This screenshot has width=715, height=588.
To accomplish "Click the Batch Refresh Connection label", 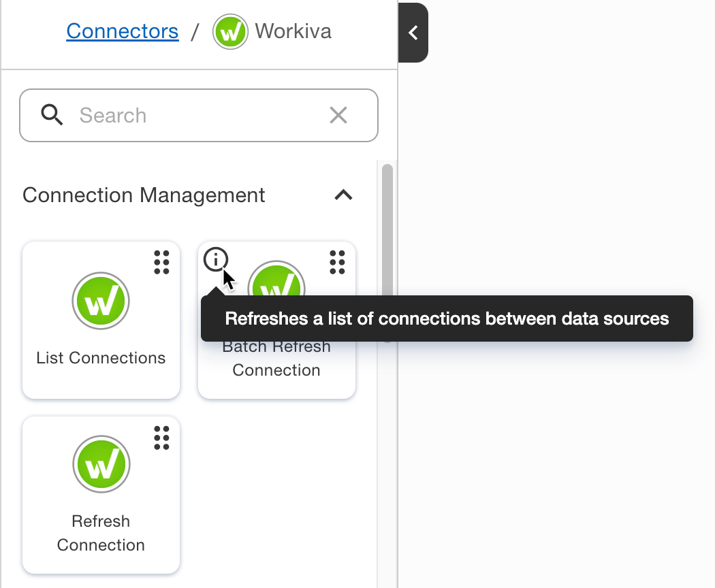I will pyautogui.click(x=276, y=358).
